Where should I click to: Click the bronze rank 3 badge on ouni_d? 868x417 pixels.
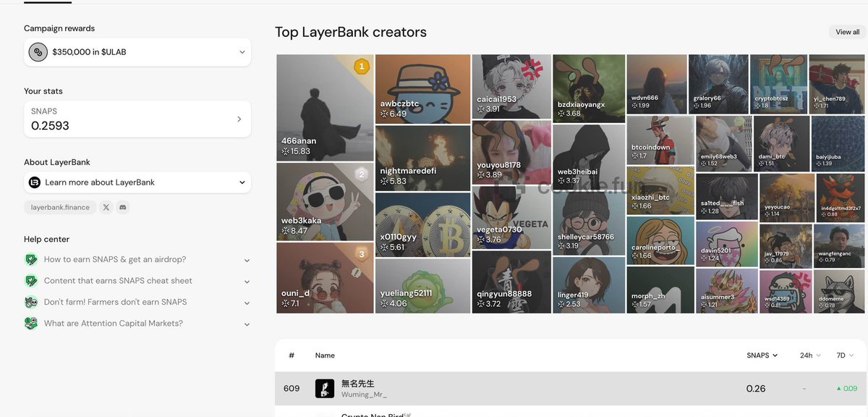pyautogui.click(x=362, y=253)
